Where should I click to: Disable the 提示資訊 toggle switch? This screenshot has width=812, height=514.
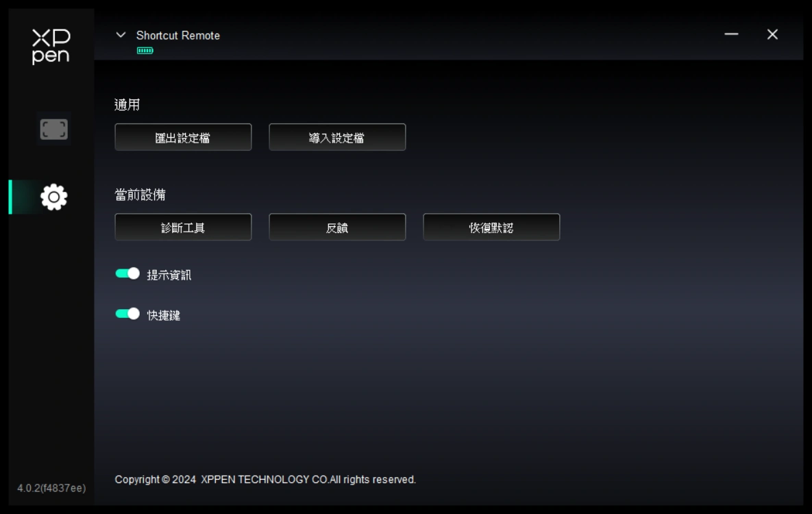[x=127, y=273]
